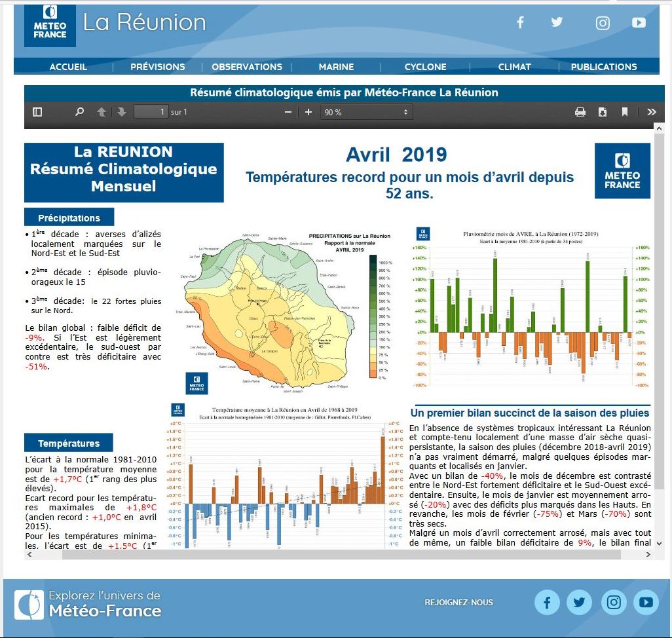The image size is (672, 638).
Task: Zoom in with the plus button
Action: point(308,112)
